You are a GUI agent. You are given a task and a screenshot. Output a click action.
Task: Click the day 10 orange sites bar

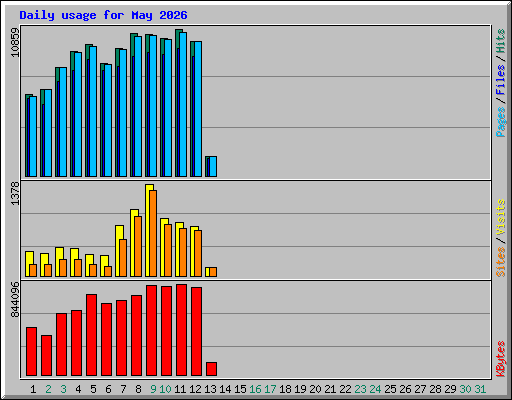click(x=168, y=250)
